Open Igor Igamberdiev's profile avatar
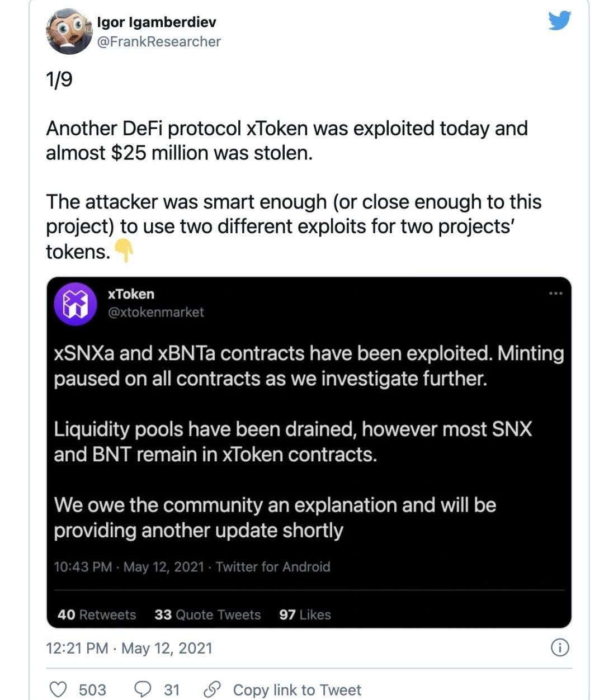Viewport: 604px width, 700px height. [x=68, y=32]
